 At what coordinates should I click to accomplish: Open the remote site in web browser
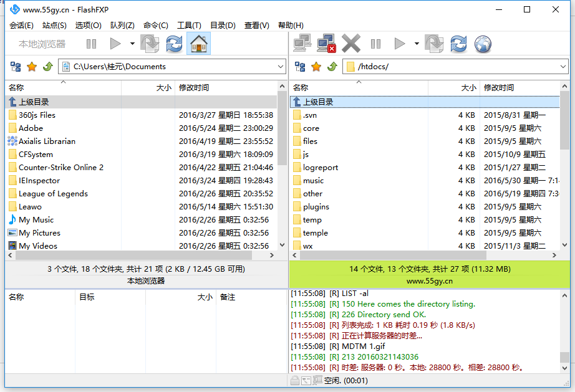click(483, 43)
